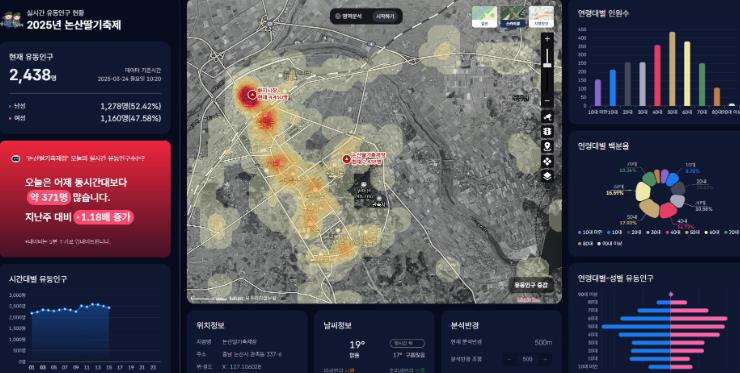Click the red 화지시장 hotspot marker
740x373 pixels.
point(251,94)
